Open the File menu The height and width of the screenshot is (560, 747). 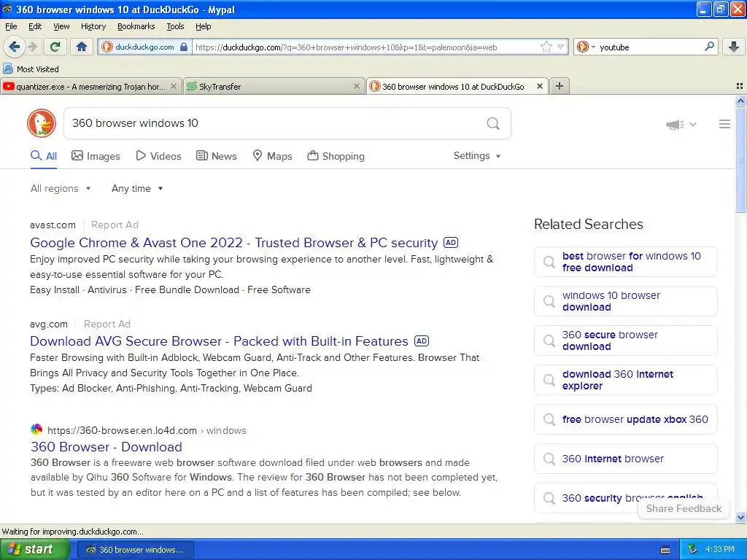pyautogui.click(x=11, y=26)
